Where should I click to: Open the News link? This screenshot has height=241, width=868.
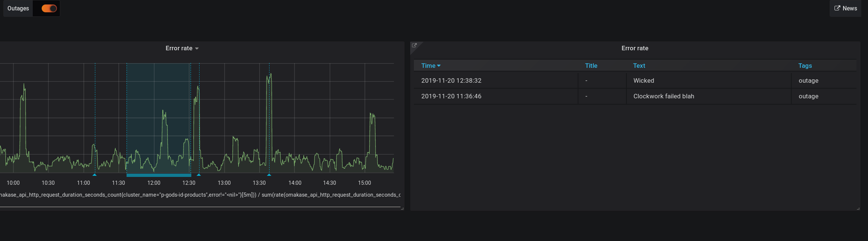point(845,8)
